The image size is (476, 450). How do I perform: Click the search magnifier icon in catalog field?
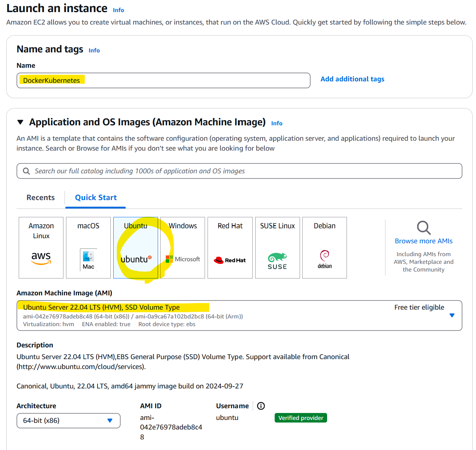(x=26, y=171)
